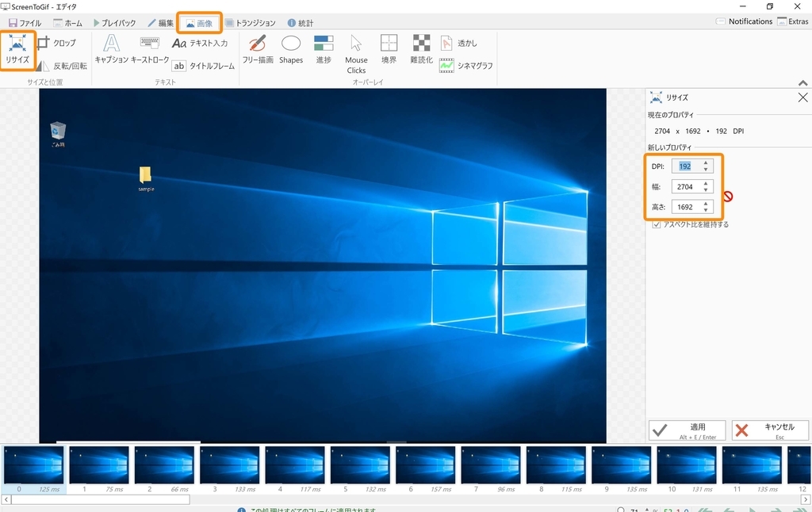This screenshot has width=812, height=512.
Task: Select the フリー描画 free drawing tool
Action: [258, 50]
